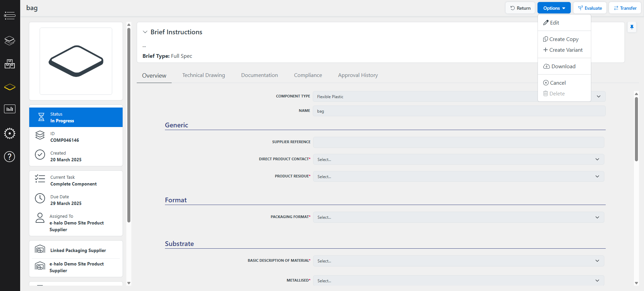
Task: Open the reports chart sidebar icon
Action: (x=10, y=109)
